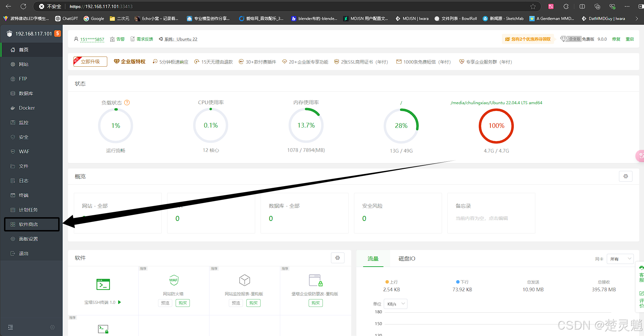
Task: Open the ChatGPT bookmark
Action: [x=67, y=19]
